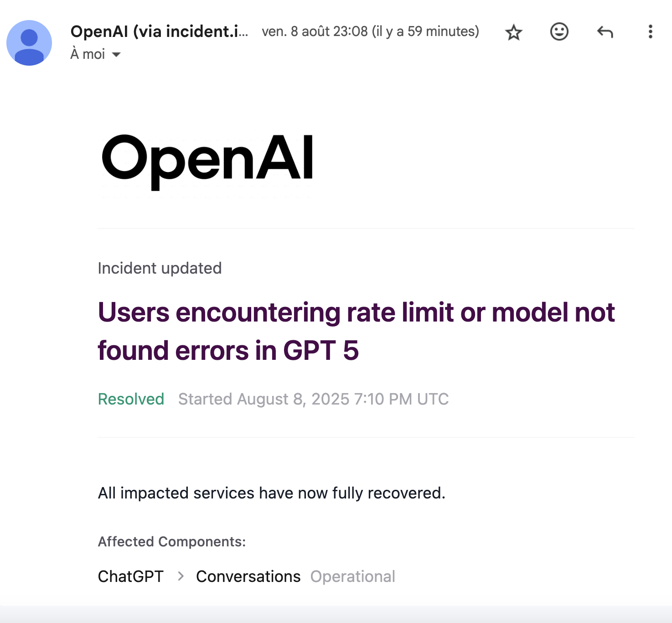Select the Conversations component label
This screenshot has height=623, width=672.
click(x=248, y=576)
